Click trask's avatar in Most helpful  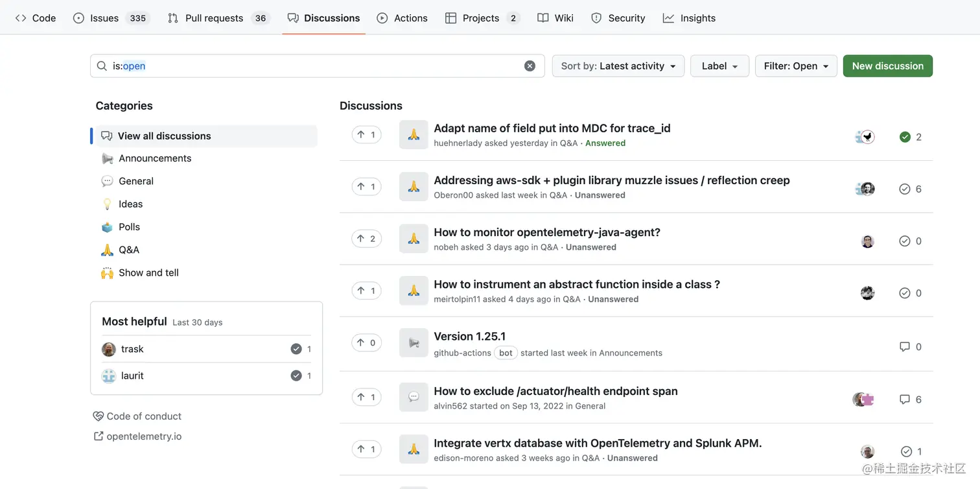[109, 350]
